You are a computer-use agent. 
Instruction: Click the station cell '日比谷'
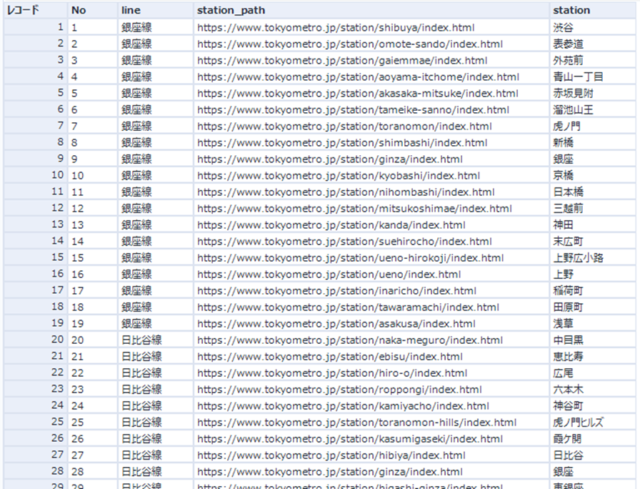(x=593, y=455)
